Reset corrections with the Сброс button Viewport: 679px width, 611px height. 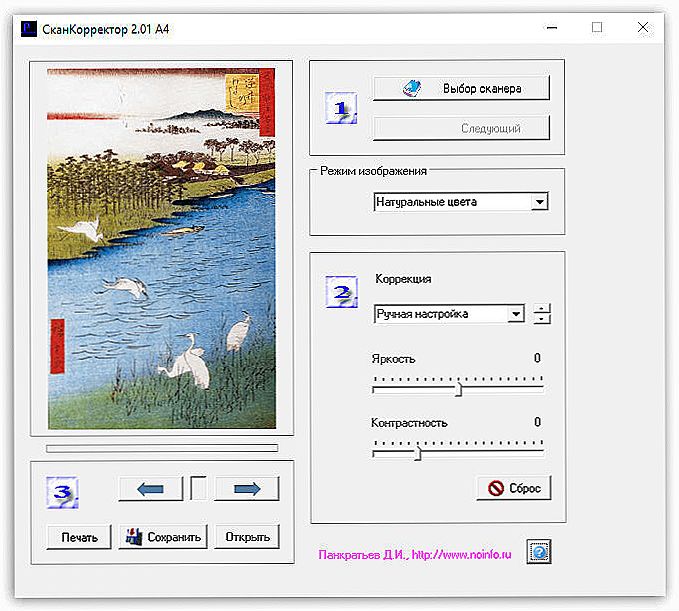(514, 488)
